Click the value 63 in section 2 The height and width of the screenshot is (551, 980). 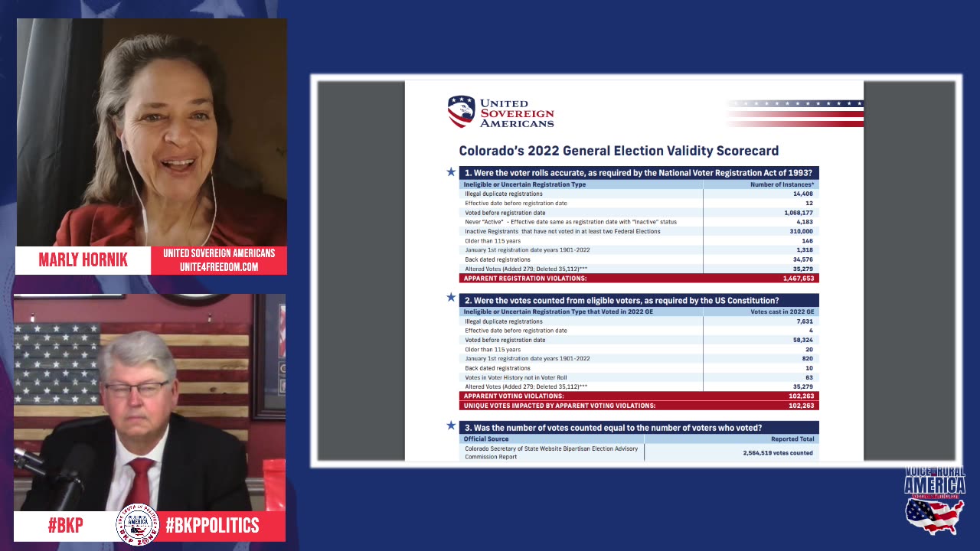809,377
